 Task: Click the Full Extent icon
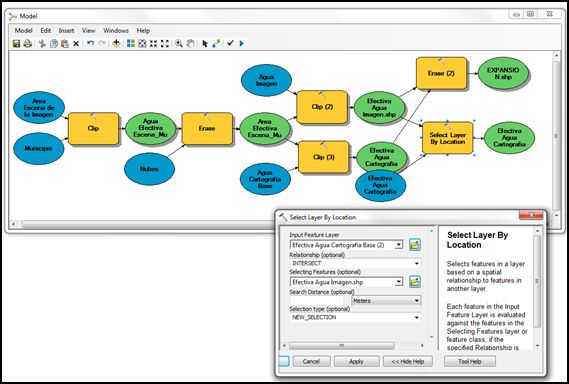(142, 44)
